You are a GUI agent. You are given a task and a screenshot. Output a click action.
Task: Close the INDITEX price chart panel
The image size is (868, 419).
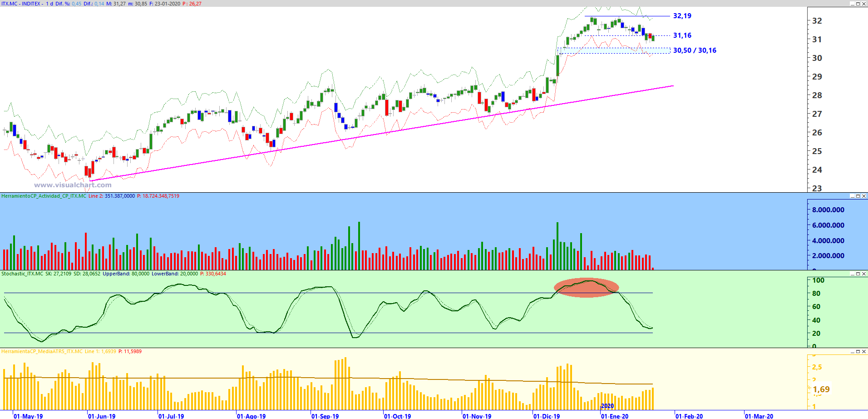tap(863, 4)
